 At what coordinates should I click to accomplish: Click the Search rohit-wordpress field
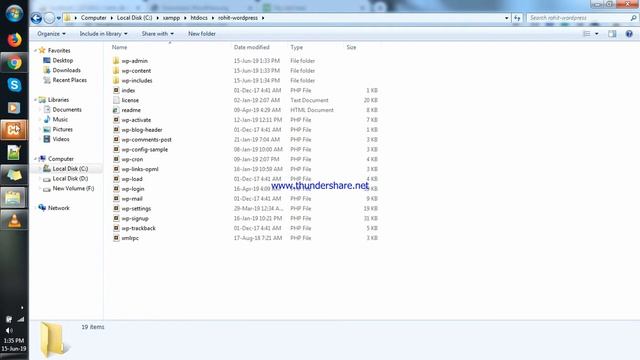click(x=582, y=18)
